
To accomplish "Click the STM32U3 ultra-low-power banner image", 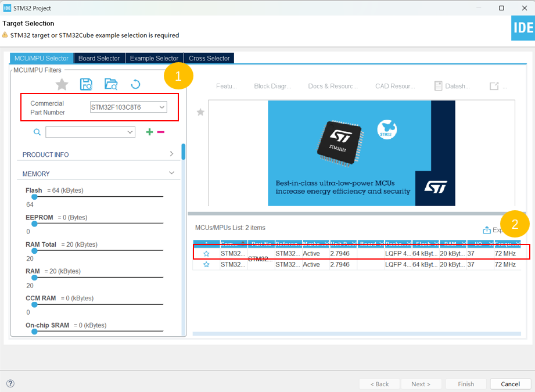I will [x=361, y=153].
